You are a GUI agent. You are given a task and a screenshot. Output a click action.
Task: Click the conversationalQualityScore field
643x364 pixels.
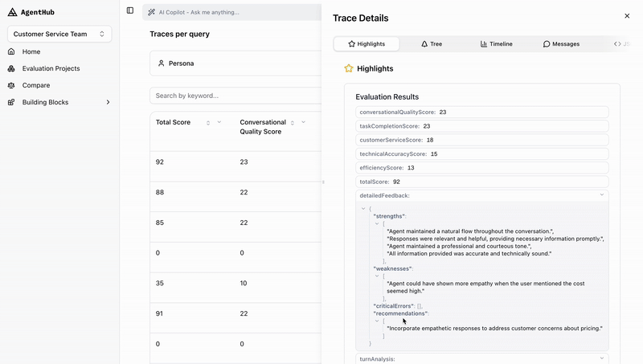481,112
